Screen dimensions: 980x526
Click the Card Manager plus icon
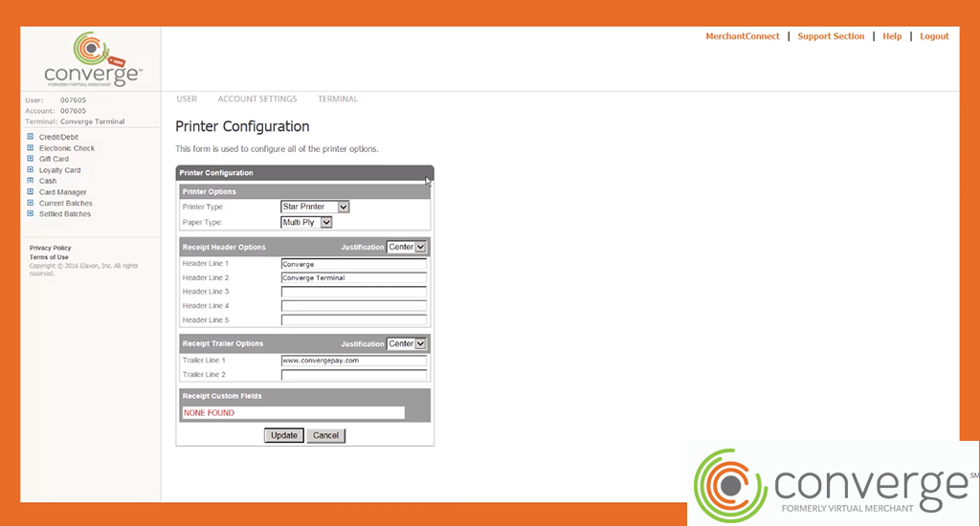click(31, 192)
